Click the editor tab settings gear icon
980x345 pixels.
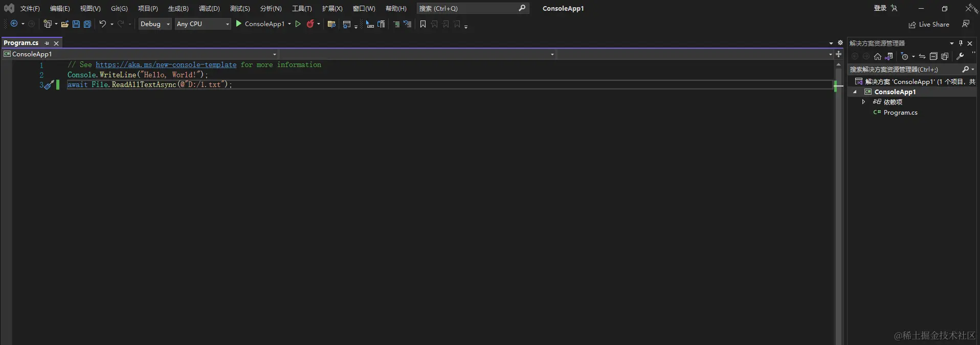[x=840, y=43]
